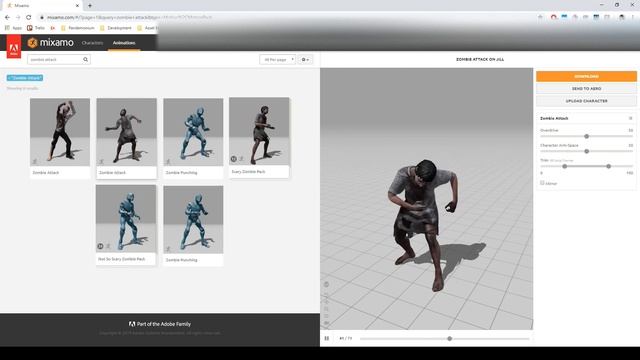Select Zombie Attack thumbnail with raised arms
The width and height of the screenshot is (640, 360).
[x=60, y=132]
